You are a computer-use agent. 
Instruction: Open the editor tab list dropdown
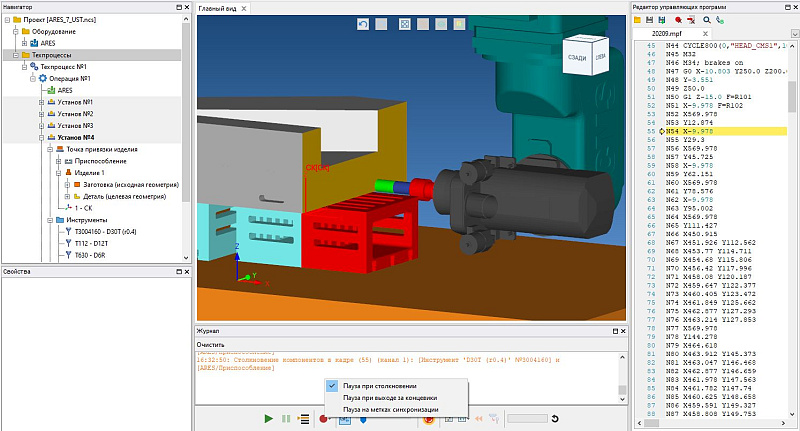(x=791, y=33)
